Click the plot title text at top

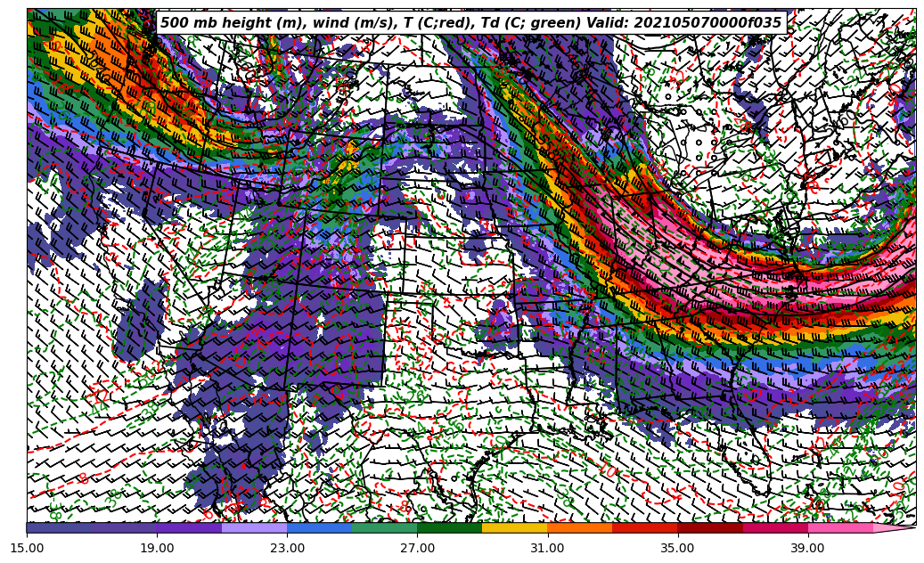click(470, 23)
